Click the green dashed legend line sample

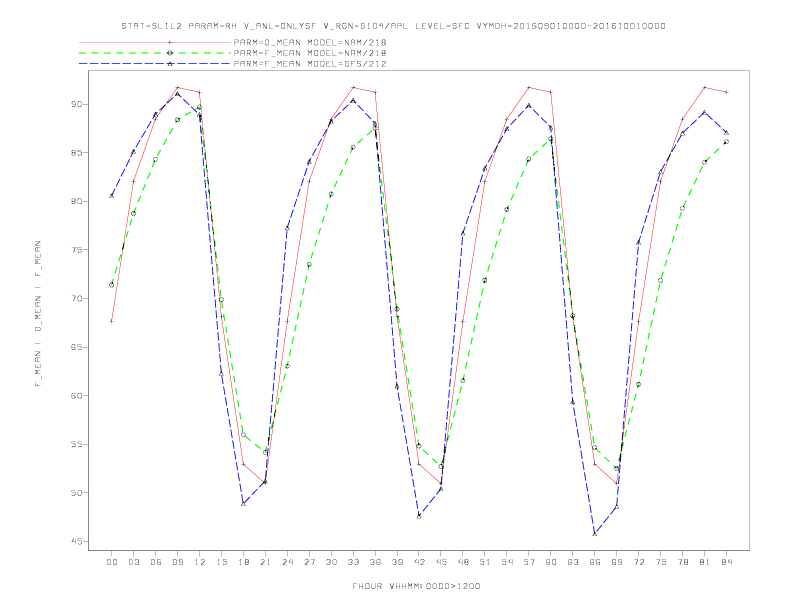click(x=155, y=53)
